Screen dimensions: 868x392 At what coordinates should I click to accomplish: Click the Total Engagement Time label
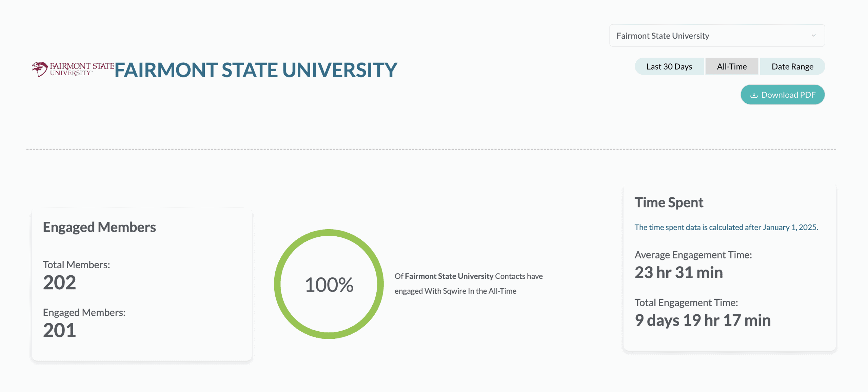click(686, 302)
